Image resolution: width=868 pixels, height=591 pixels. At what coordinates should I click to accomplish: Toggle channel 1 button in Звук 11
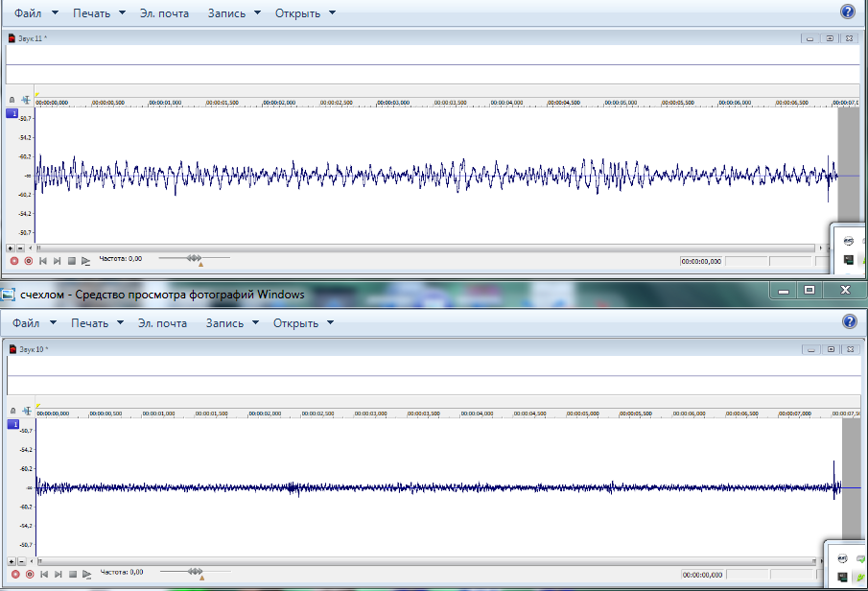coord(12,113)
